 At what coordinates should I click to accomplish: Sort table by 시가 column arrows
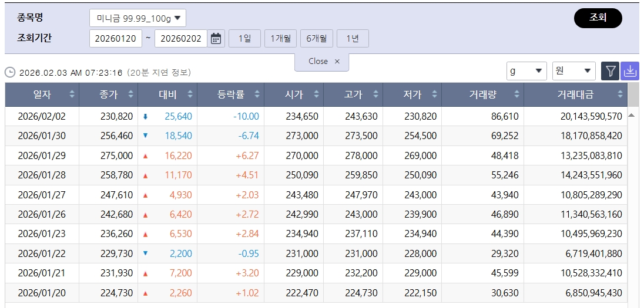tap(316, 94)
